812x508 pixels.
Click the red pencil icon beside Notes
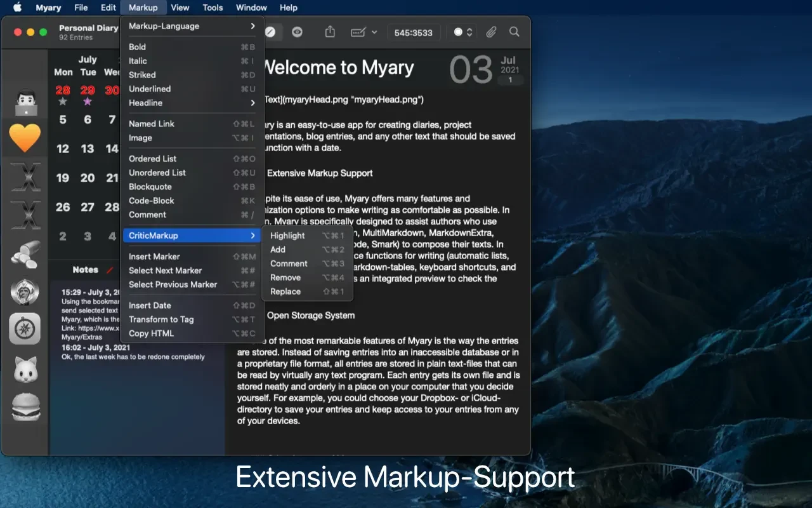[110, 270]
